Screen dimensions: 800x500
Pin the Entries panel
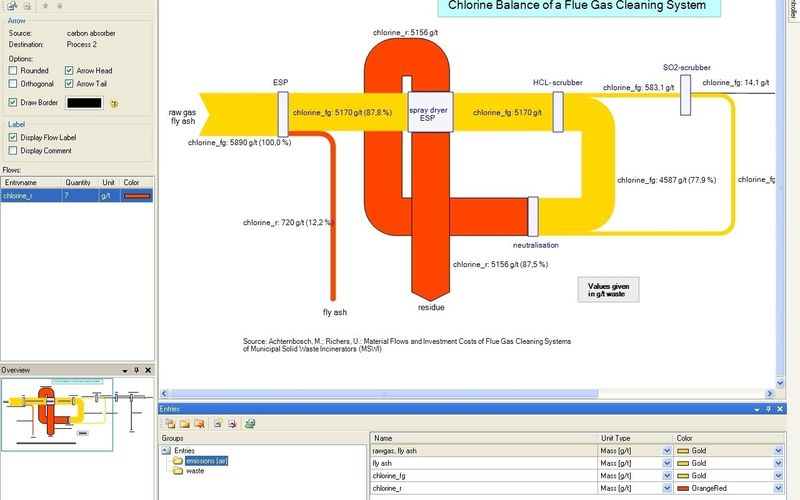click(x=768, y=409)
